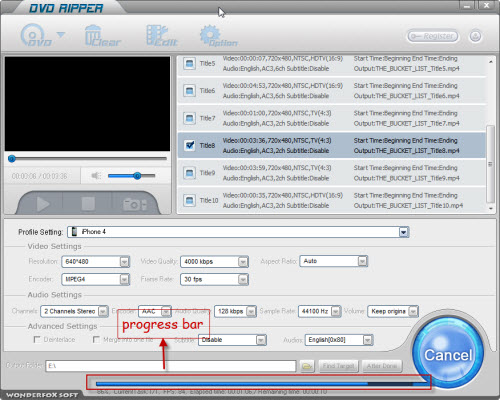
Task: Check the Title9 checkbox
Action: 189,173
